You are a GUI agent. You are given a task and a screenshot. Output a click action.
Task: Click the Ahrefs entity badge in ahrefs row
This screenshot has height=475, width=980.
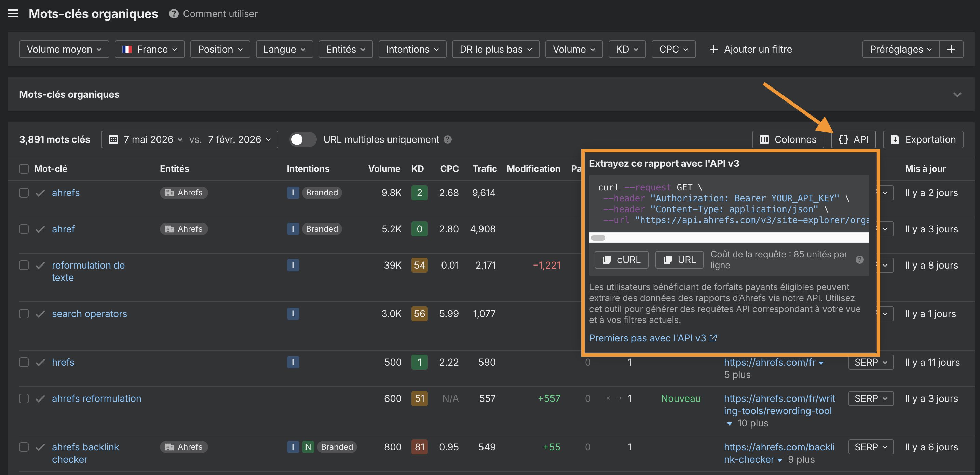click(x=184, y=193)
